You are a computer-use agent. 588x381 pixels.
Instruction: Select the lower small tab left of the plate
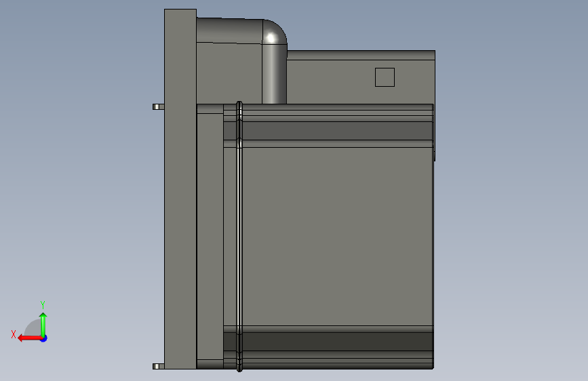coord(158,366)
